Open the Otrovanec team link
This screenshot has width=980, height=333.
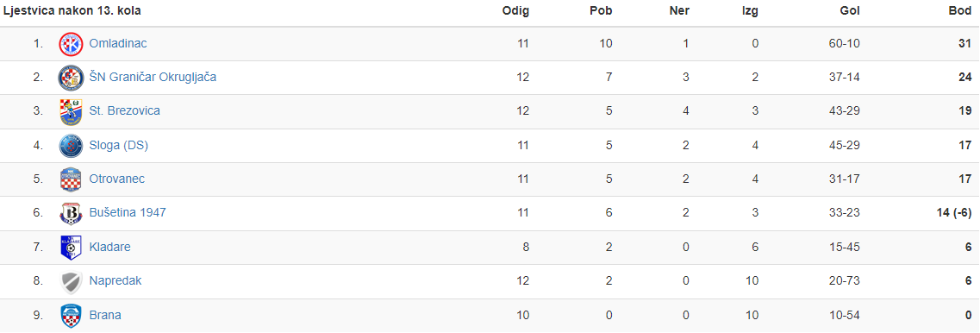[x=117, y=179]
